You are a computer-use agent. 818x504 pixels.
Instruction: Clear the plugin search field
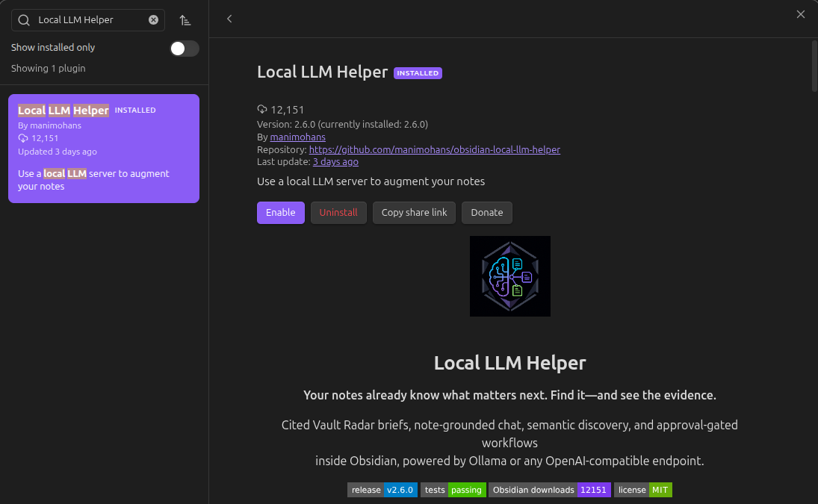[x=153, y=20]
